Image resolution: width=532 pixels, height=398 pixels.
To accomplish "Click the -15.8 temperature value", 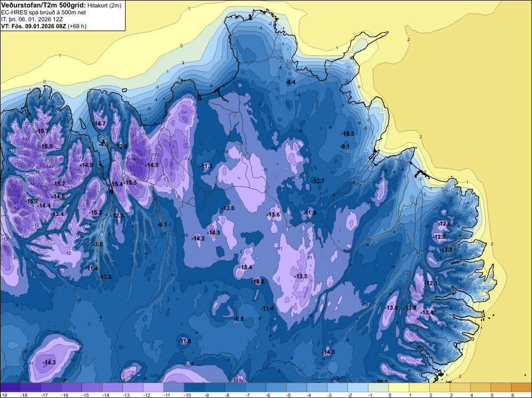I will pos(257,281).
